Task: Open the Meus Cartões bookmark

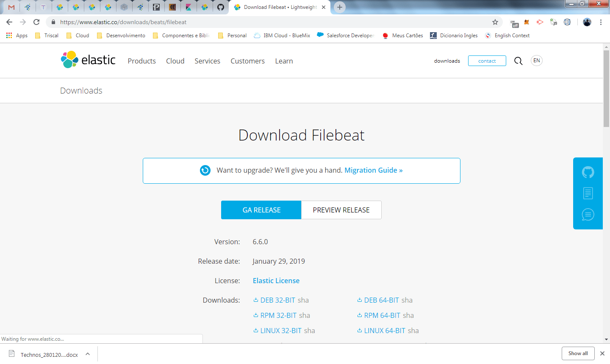Action: click(402, 36)
